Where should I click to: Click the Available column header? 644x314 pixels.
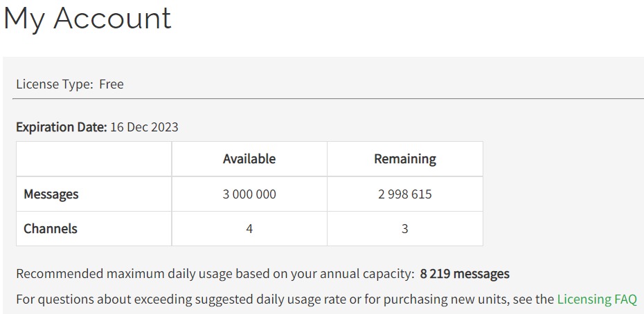[x=249, y=159]
